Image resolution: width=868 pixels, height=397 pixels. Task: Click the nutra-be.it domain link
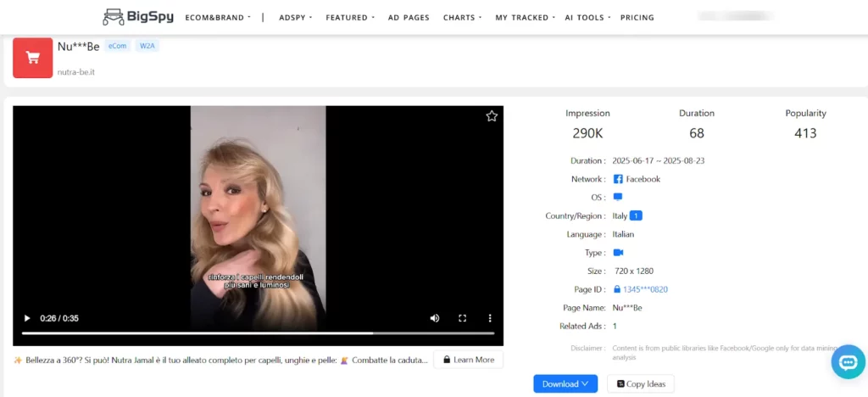point(75,72)
